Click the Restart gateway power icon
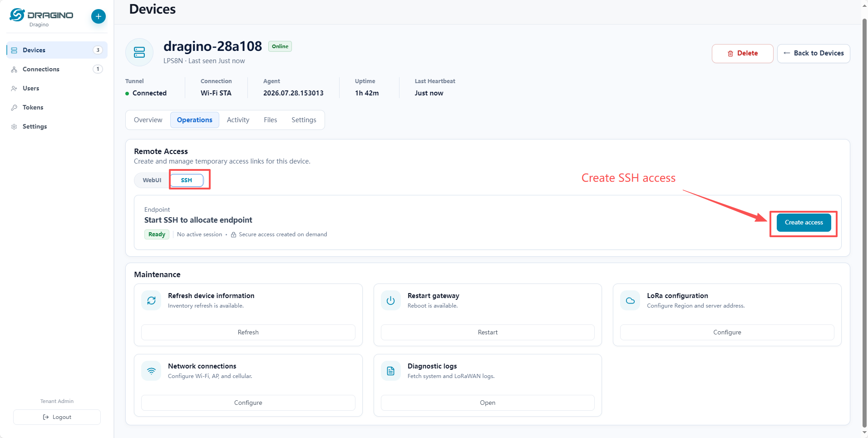Viewport: 868px width, 438px height. pyautogui.click(x=390, y=300)
